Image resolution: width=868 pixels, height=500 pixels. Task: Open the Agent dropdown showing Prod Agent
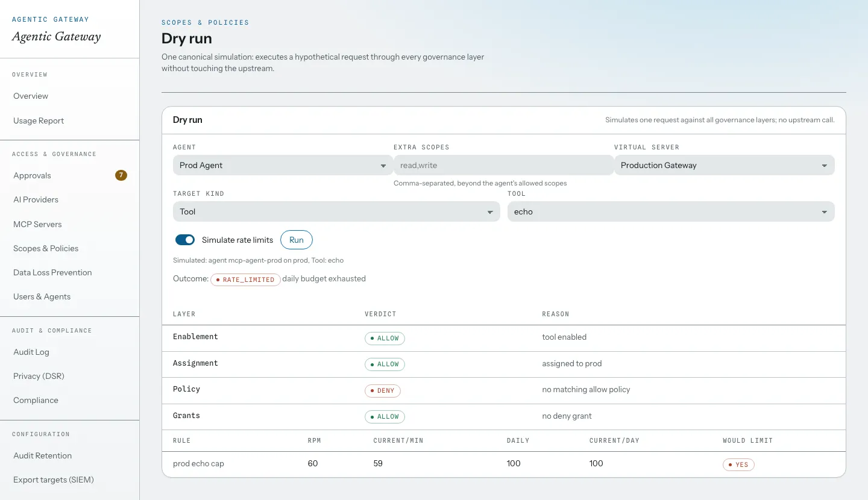[x=283, y=165]
